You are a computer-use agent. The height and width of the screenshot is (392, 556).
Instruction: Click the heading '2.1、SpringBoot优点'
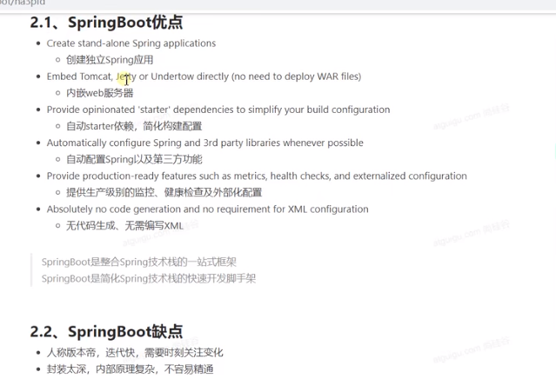[x=106, y=23]
